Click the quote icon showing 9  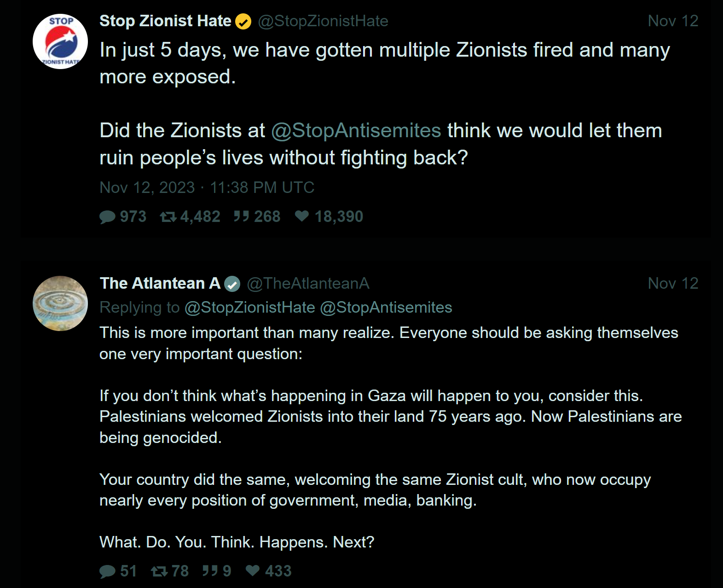pos(210,571)
